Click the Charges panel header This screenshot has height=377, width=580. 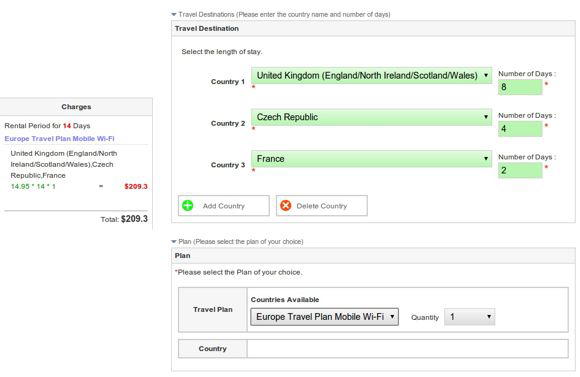click(76, 107)
